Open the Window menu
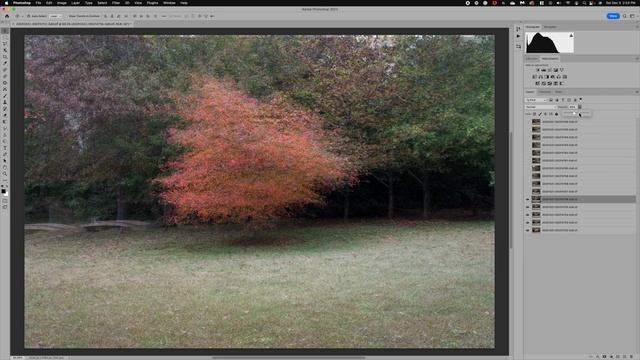 [169, 3]
